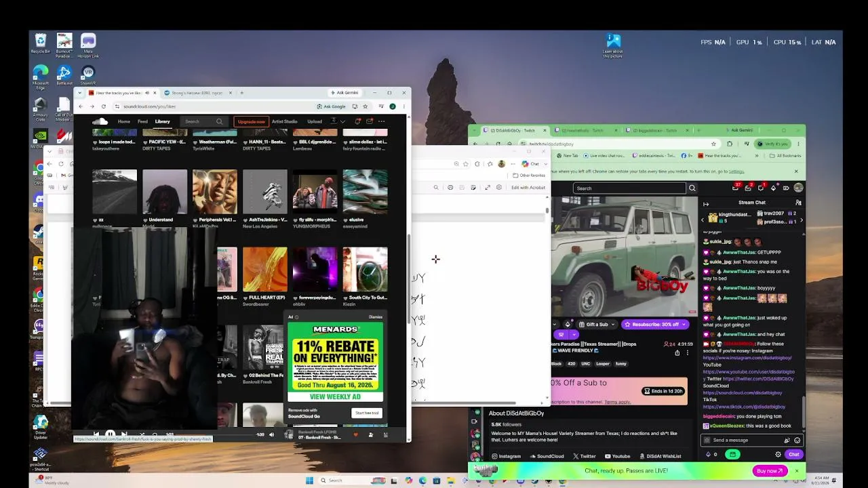Open the Instagram link under About

506,456
